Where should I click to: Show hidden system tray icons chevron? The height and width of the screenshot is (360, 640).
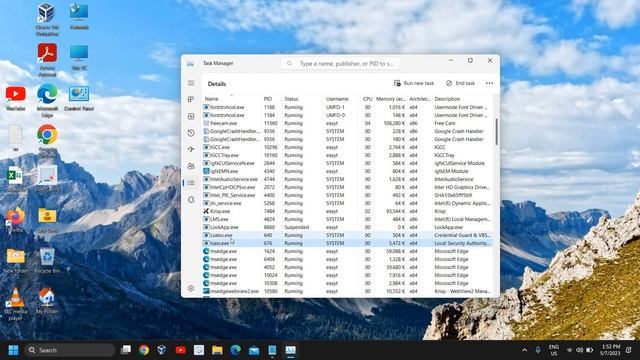[x=524, y=350]
